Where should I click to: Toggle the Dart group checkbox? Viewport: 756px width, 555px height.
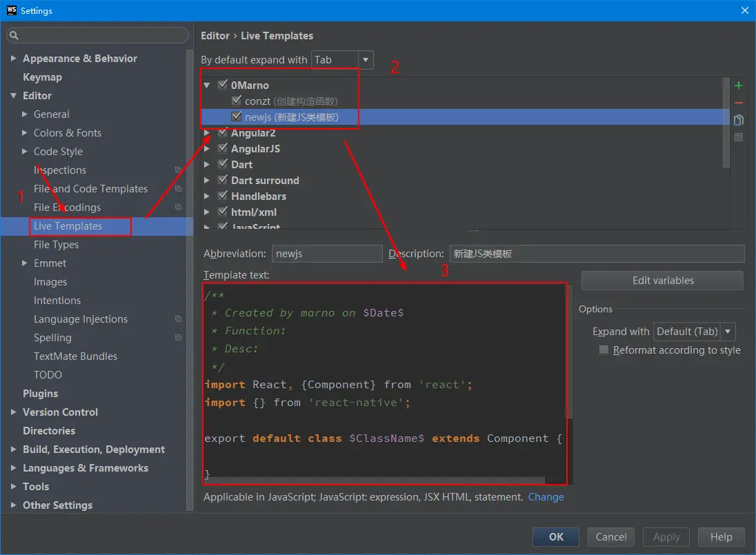(x=223, y=164)
